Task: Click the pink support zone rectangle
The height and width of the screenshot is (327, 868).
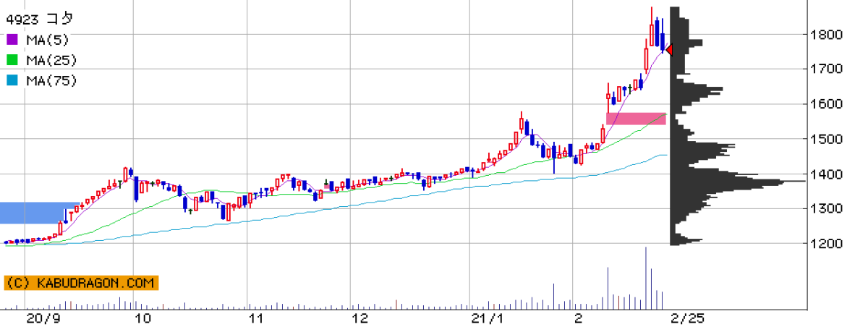Action: [x=636, y=119]
